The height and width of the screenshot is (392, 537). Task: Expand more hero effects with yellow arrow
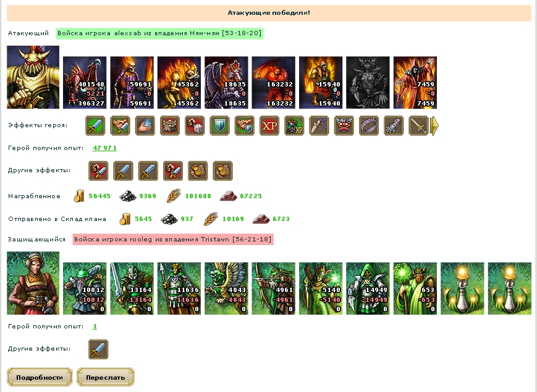[x=434, y=126]
